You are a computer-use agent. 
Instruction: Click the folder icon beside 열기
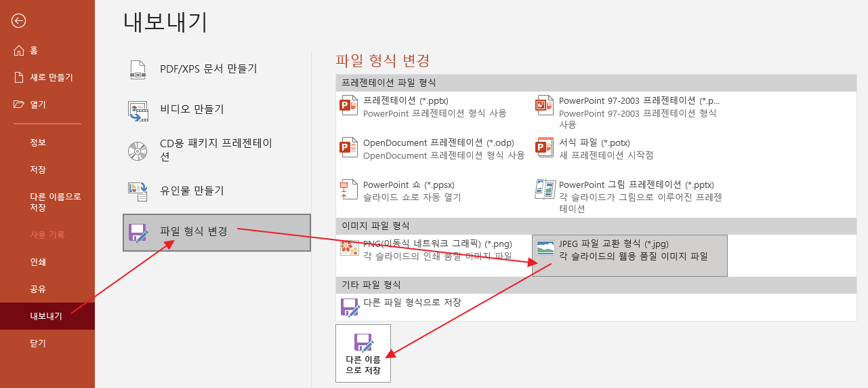pyautogui.click(x=19, y=104)
